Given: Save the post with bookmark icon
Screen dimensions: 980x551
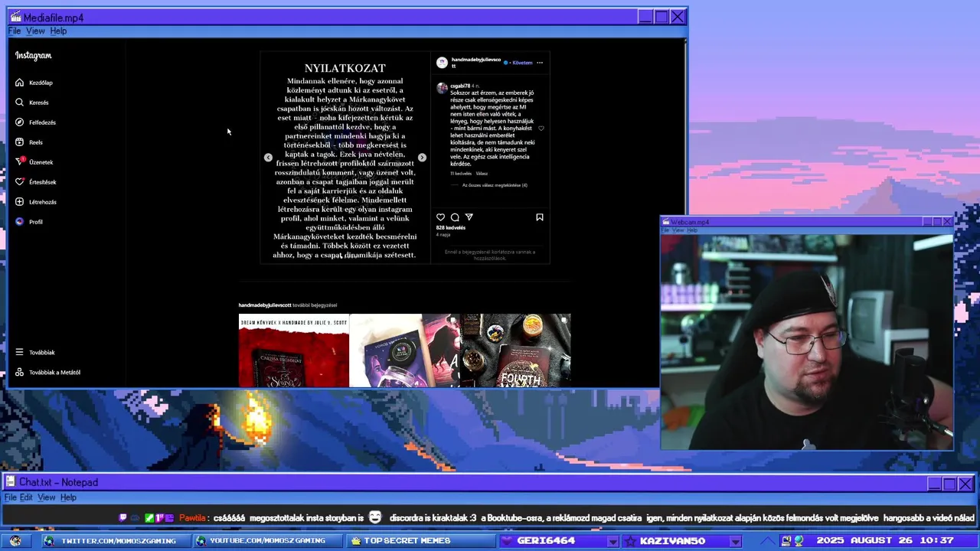Looking at the screenshot, I should [540, 217].
